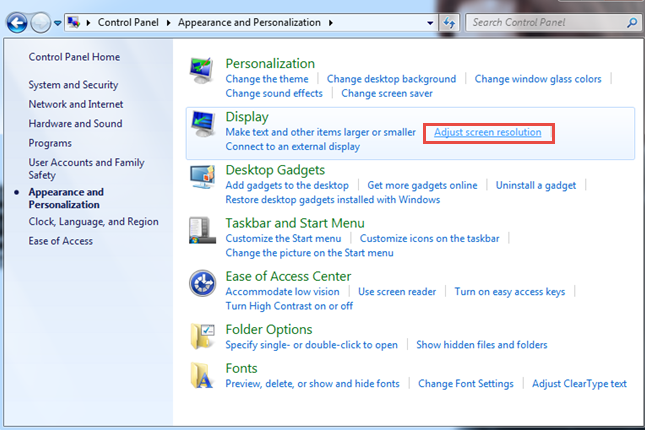Click Accommodate low vision
The width and height of the screenshot is (645, 430).
(283, 291)
